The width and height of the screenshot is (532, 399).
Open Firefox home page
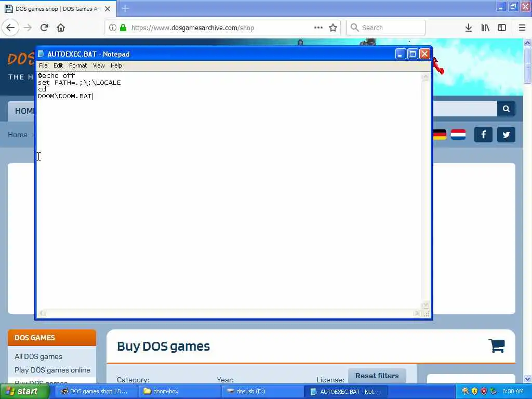[61, 28]
